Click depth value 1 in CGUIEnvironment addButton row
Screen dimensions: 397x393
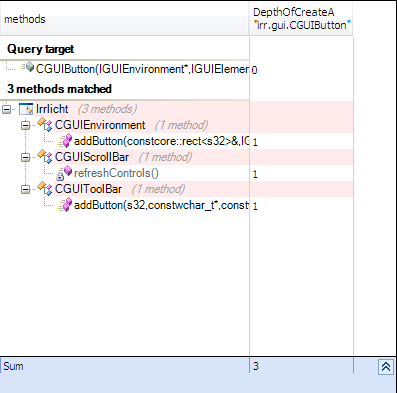point(255,142)
